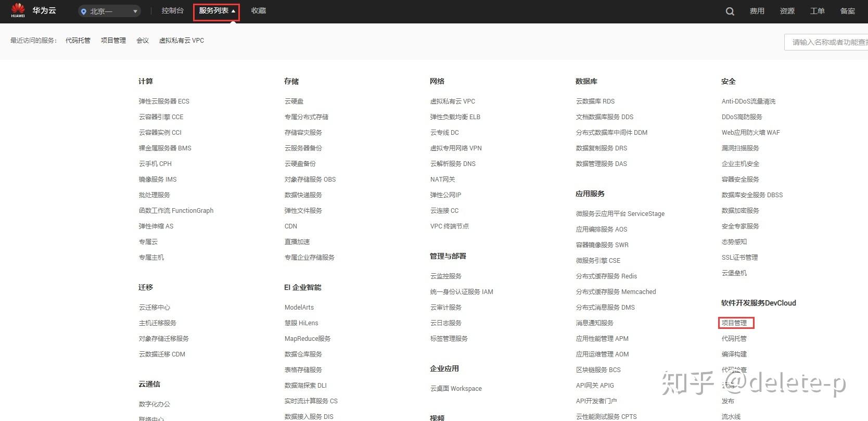Open 虚拟专用网络 VPN
Viewport: 868px width, 421px height.
(x=456, y=148)
